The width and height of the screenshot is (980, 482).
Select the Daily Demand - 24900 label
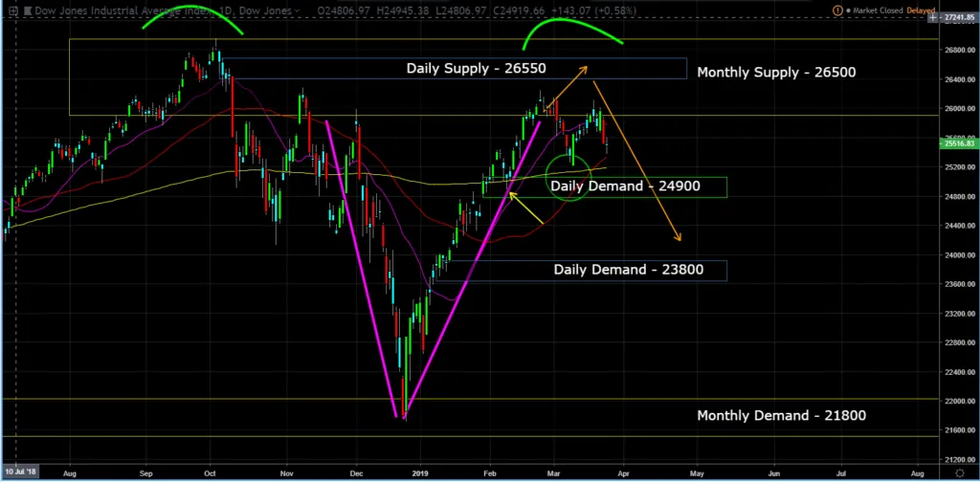[625, 186]
